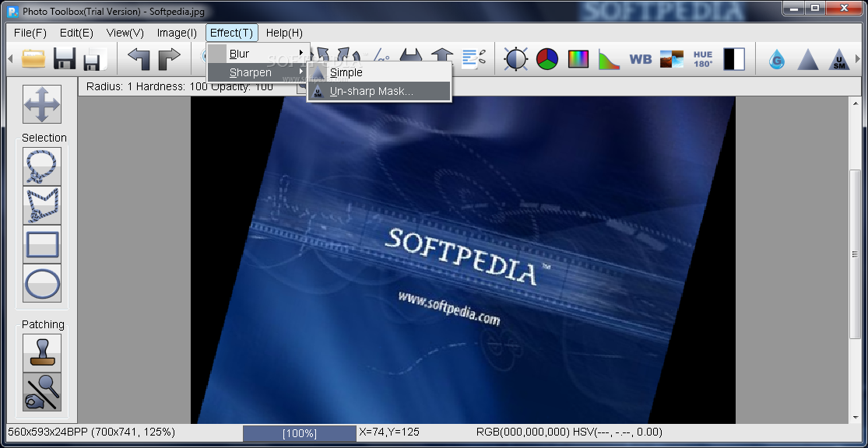Save image with the floppy disk icon

[x=64, y=58]
